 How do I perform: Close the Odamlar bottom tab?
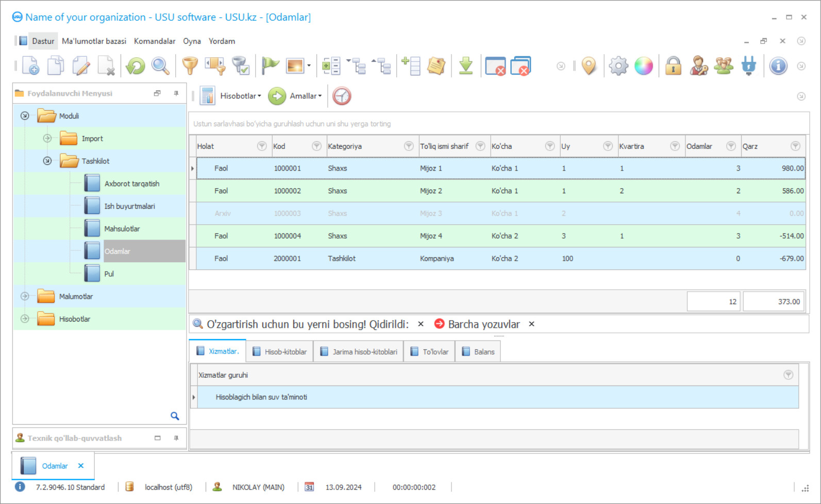click(x=81, y=466)
